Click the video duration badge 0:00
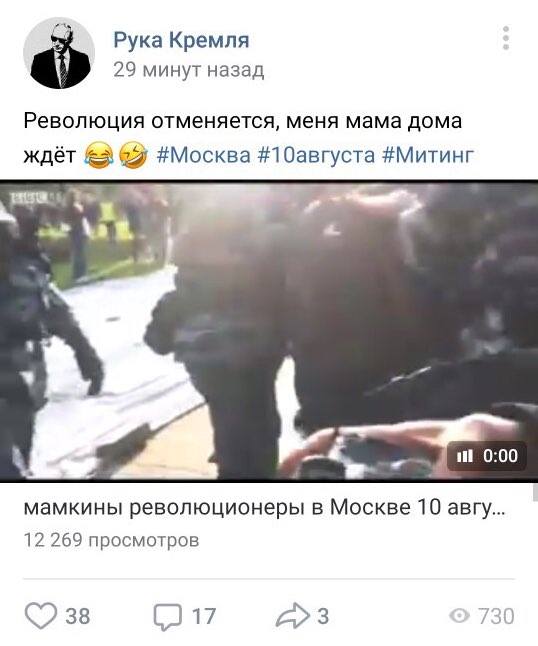 (x=487, y=456)
